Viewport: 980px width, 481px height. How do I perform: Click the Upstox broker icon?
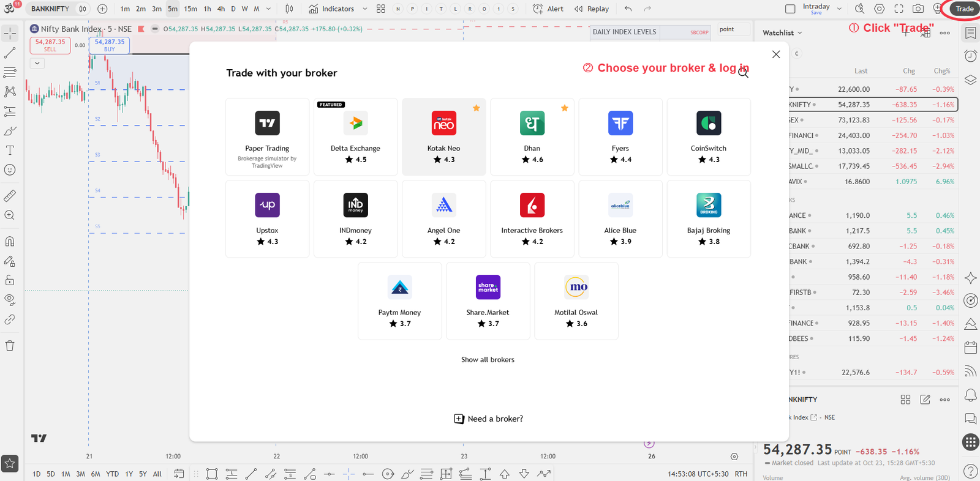pos(267,205)
